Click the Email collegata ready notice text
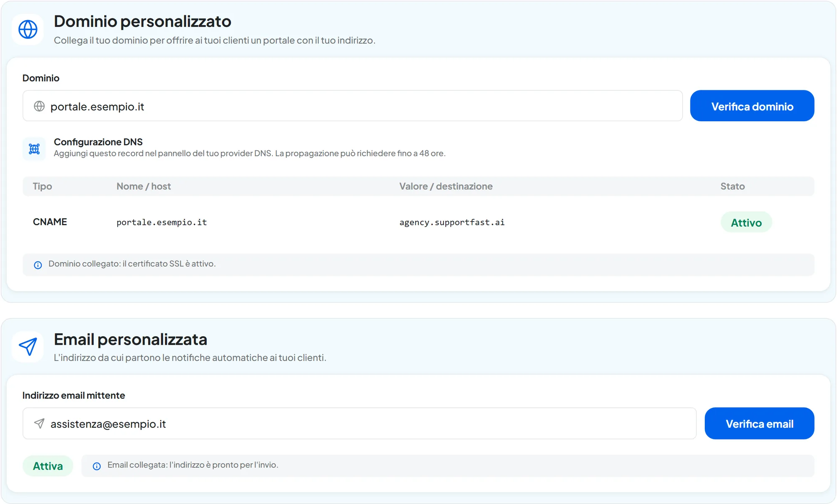 [x=193, y=465]
